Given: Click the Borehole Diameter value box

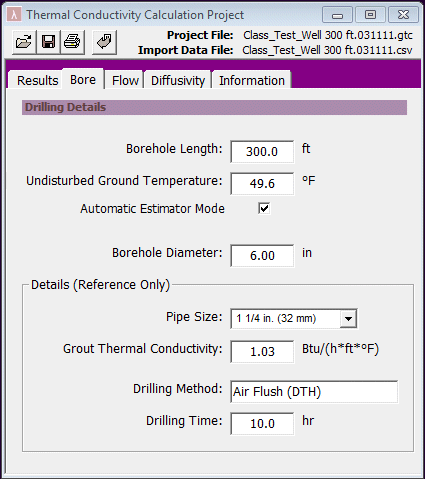Looking at the screenshot, I should pos(262,256).
